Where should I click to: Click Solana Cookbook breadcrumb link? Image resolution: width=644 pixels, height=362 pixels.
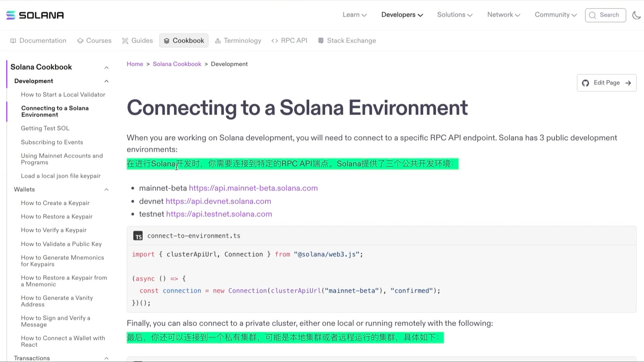coord(177,64)
